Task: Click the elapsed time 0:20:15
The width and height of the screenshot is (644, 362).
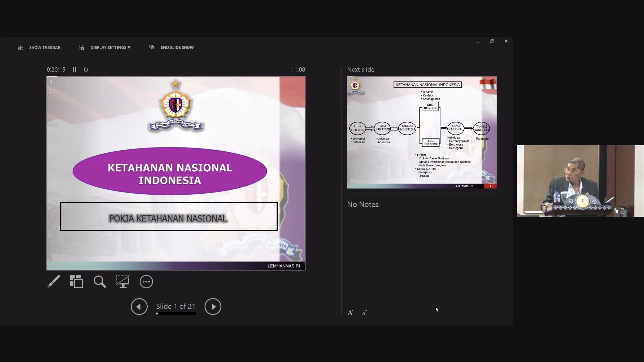Action: 56,69
